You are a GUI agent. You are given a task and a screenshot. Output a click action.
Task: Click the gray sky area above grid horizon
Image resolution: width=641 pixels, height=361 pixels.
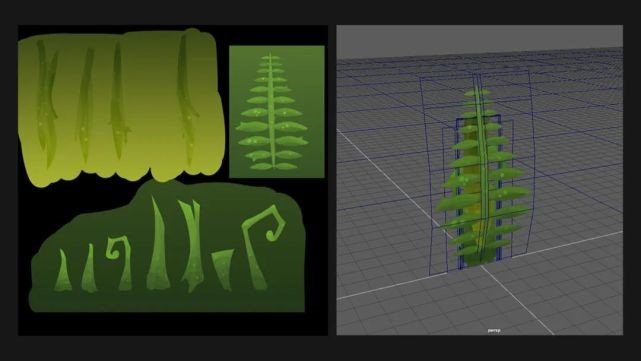(x=480, y=40)
